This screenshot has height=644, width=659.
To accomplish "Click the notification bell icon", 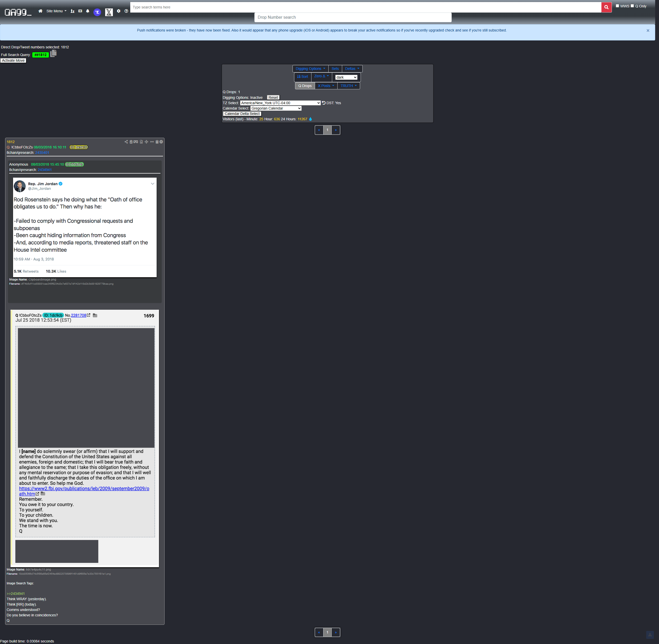I will click(88, 11).
